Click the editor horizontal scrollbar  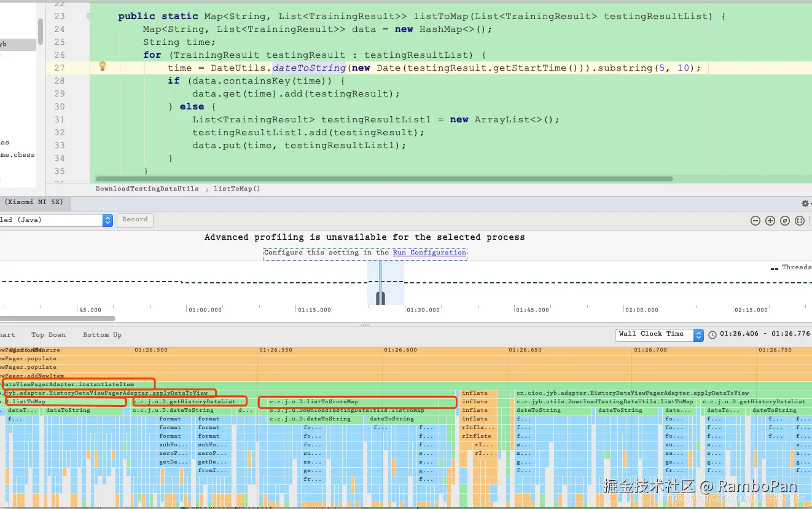click(x=385, y=179)
